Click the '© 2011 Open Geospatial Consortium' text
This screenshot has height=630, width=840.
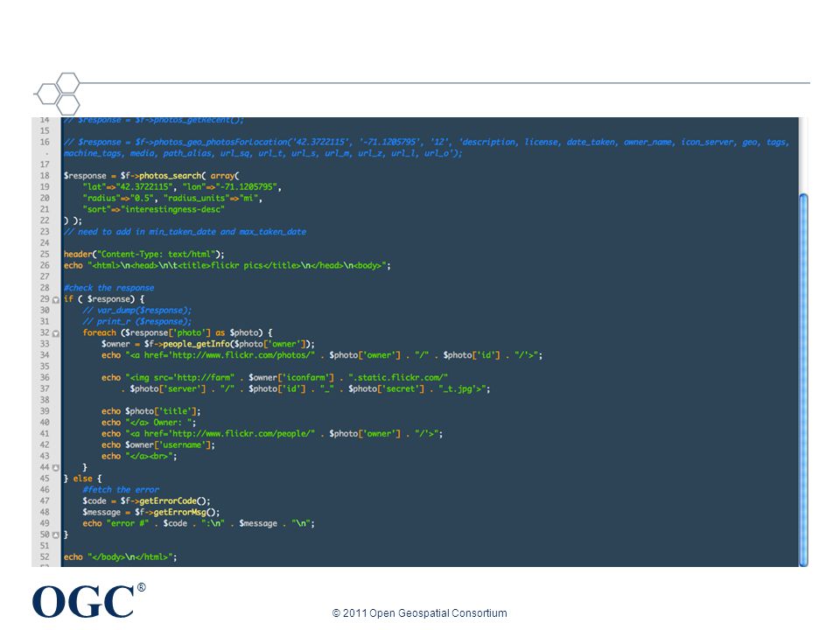pos(419,612)
